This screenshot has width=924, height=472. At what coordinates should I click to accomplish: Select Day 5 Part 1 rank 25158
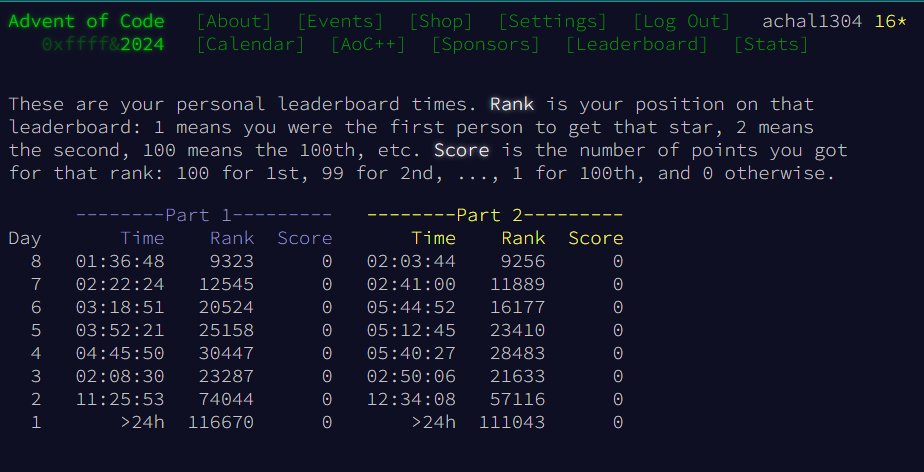(226, 330)
